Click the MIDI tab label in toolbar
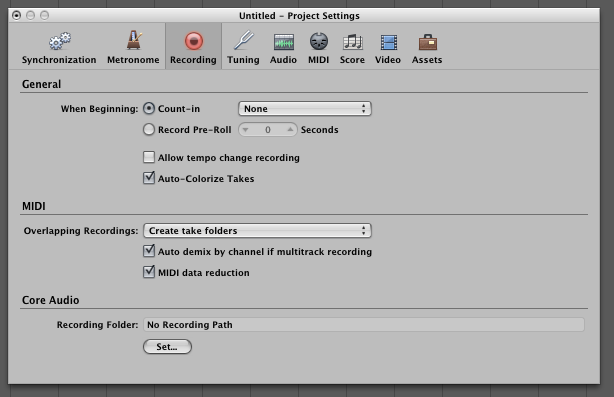 (x=318, y=60)
